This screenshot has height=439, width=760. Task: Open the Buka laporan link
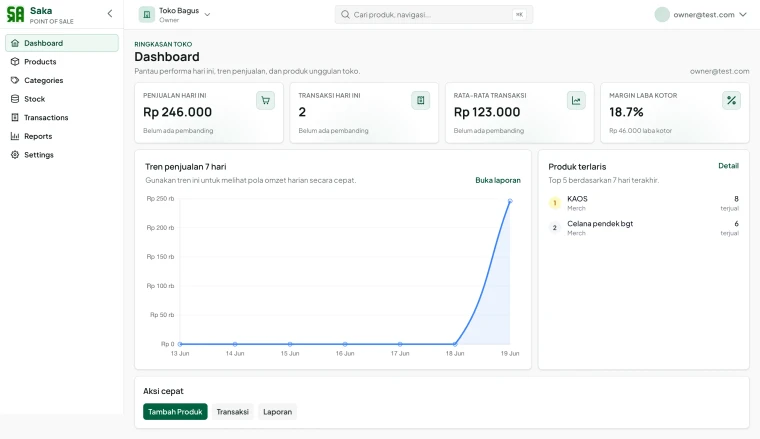498,180
